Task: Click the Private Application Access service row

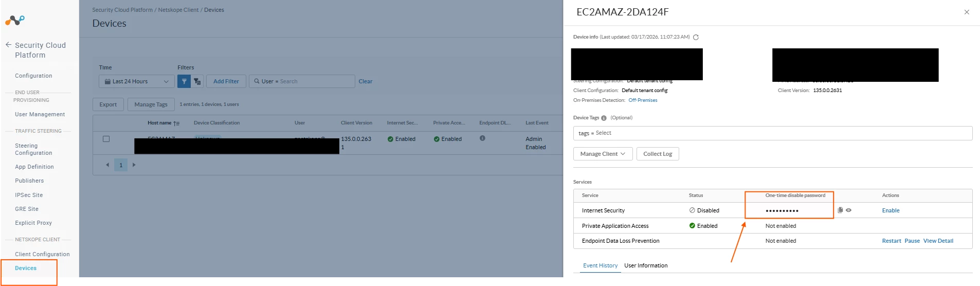Action: pos(772,226)
